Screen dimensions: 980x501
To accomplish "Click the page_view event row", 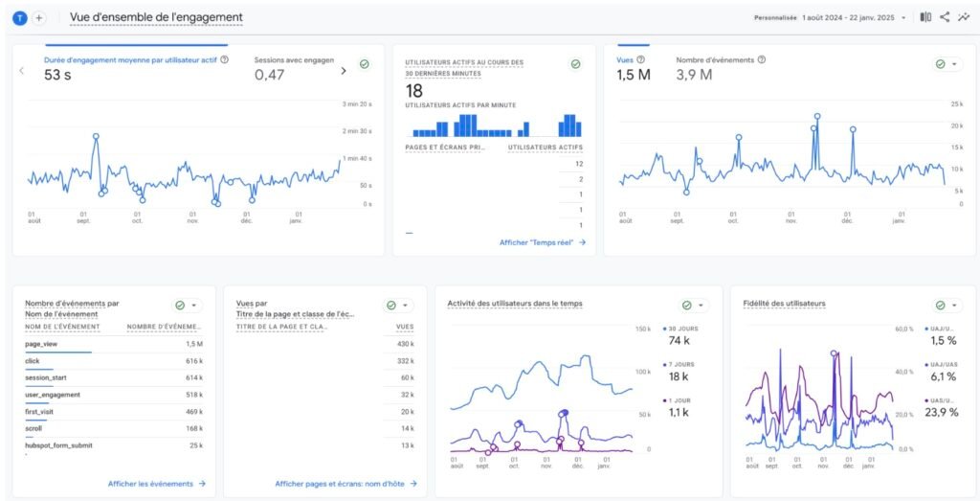I will (x=114, y=344).
